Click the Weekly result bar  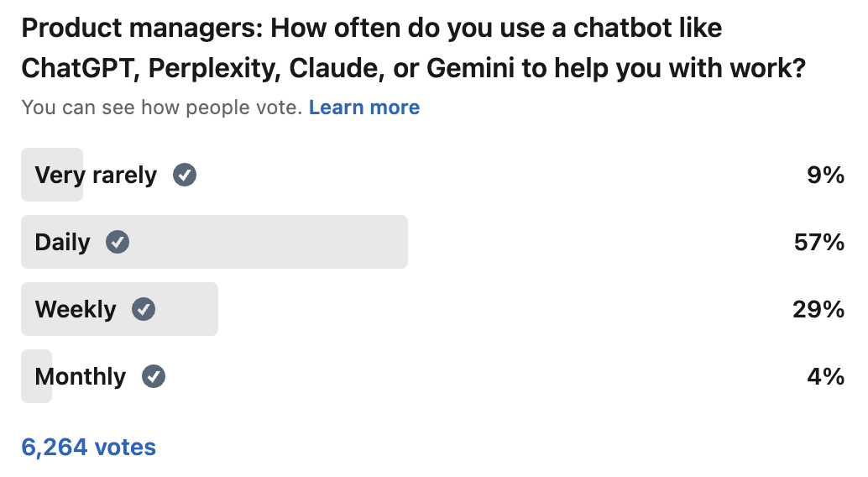coord(119,309)
